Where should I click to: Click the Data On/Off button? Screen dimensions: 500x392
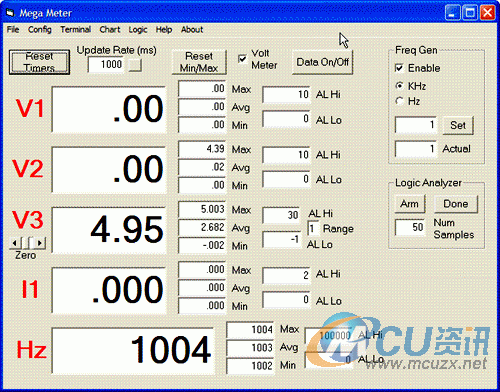[322, 62]
